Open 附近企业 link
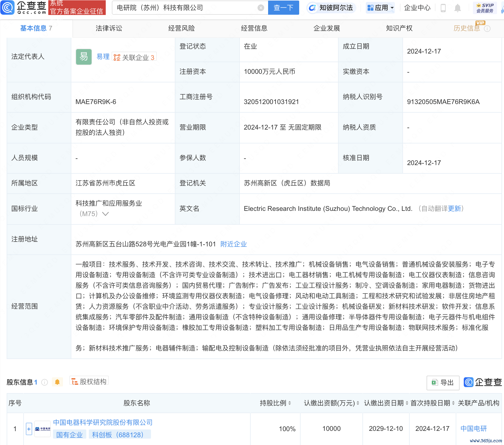Image resolution: width=504 pixels, height=445 pixels. [x=233, y=244]
